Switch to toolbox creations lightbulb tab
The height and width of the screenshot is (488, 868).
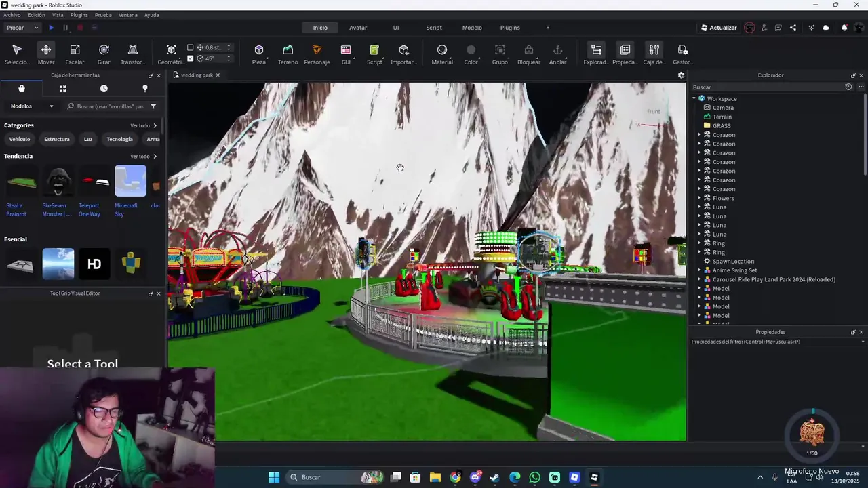pos(144,88)
